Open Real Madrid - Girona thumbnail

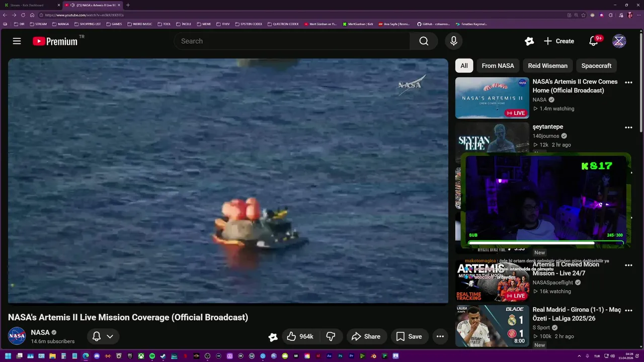coord(492,326)
